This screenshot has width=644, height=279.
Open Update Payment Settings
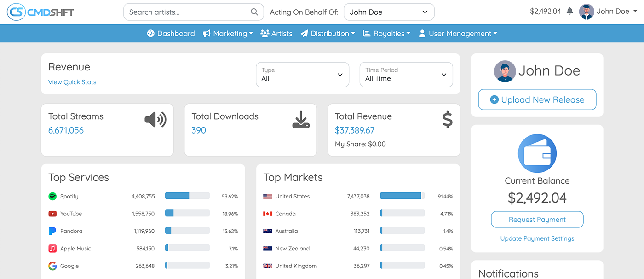click(x=537, y=238)
